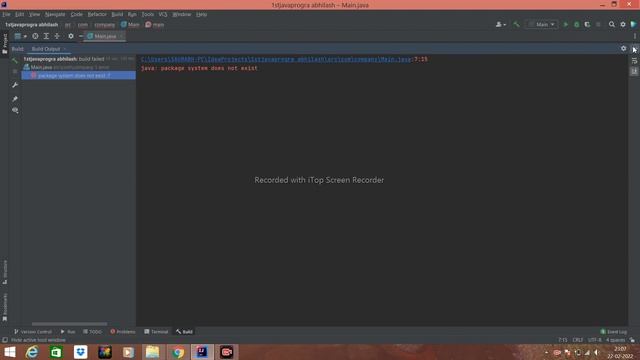Open the Bookmarks tool window from the left stripe
This screenshot has width=640, height=360.
(5, 307)
